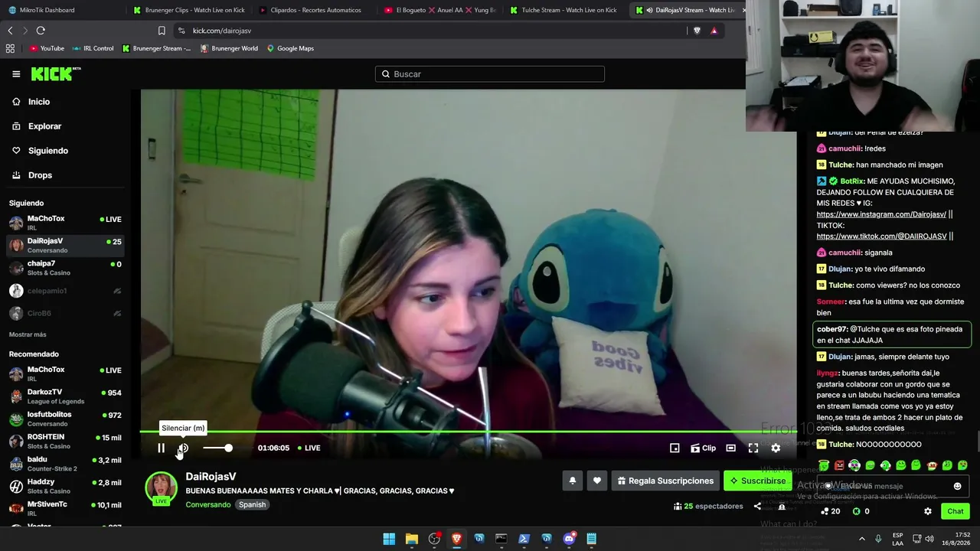Report the stream with the warning icon
This screenshot has width=980, height=551.
tap(782, 506)
